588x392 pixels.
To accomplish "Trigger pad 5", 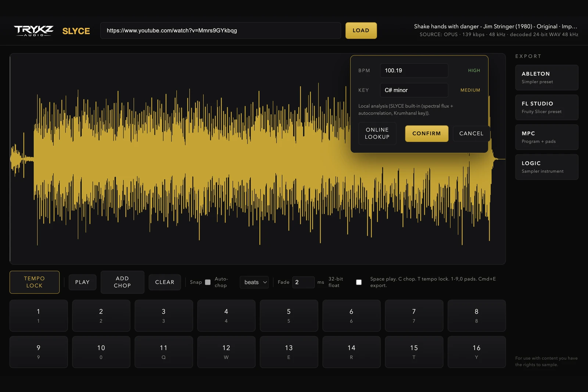I will (289, 316).
